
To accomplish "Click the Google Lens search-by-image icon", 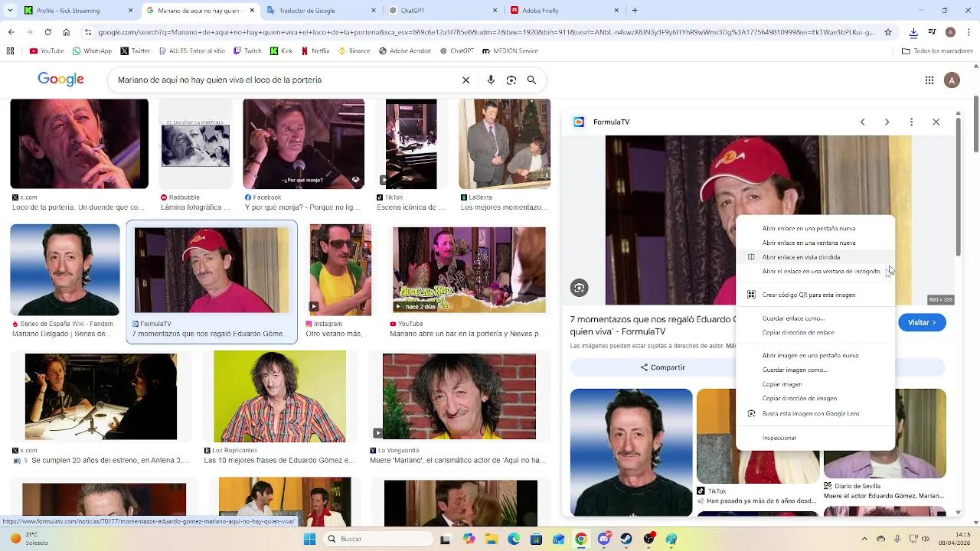I will pyautogui.click(x=511, y=80).
